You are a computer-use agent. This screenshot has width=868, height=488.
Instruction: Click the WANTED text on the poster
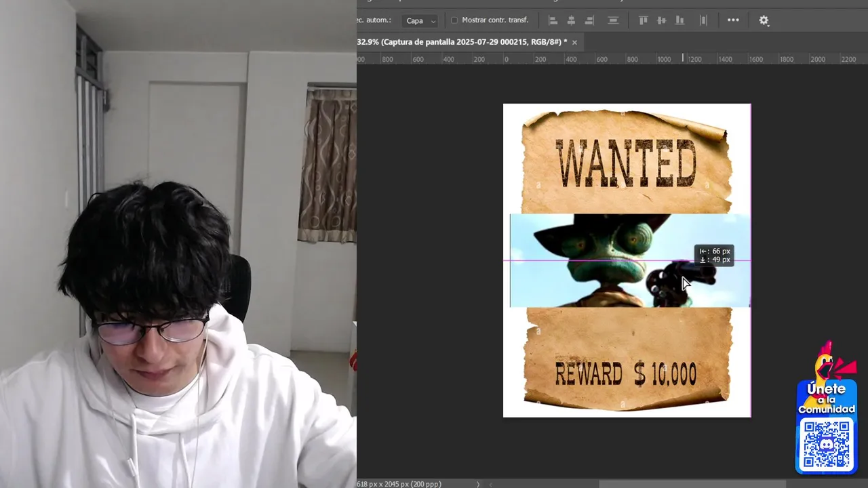tap(626, 163)
